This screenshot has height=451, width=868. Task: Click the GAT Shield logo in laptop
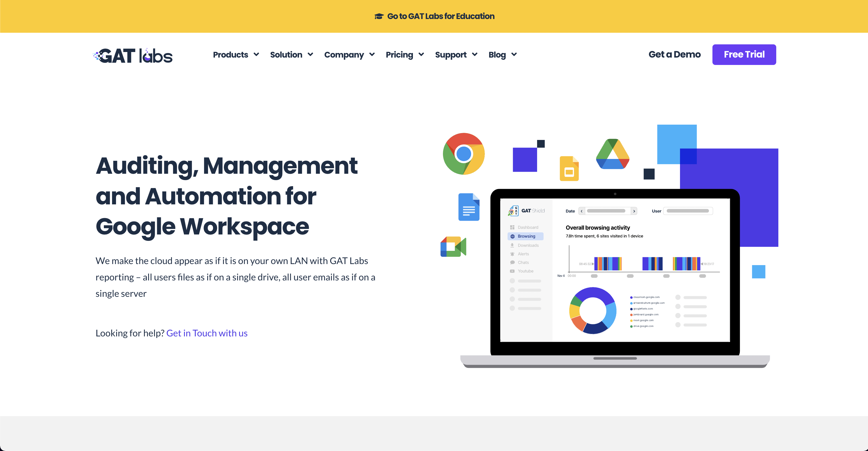[x=526, y=211]
